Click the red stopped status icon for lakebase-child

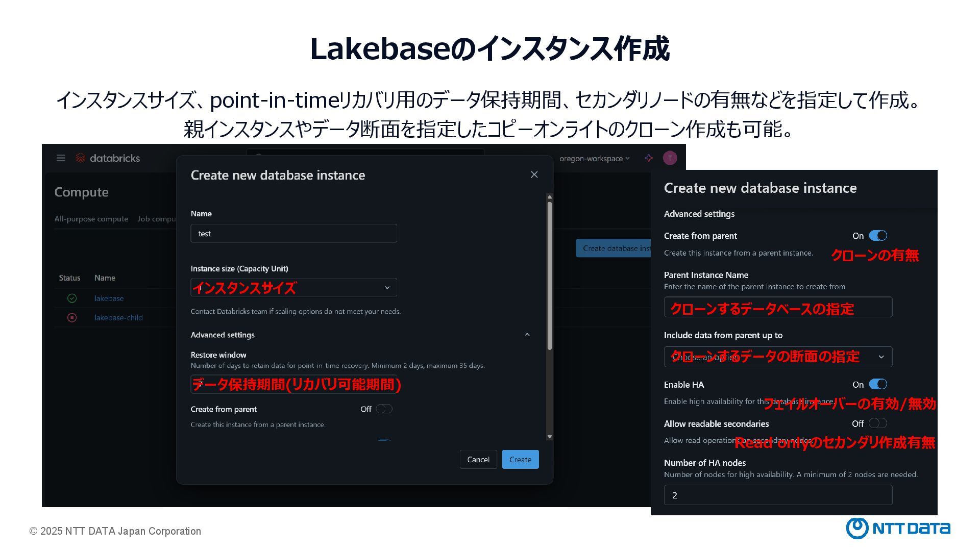pyautogui.click(x=72, y=318)
